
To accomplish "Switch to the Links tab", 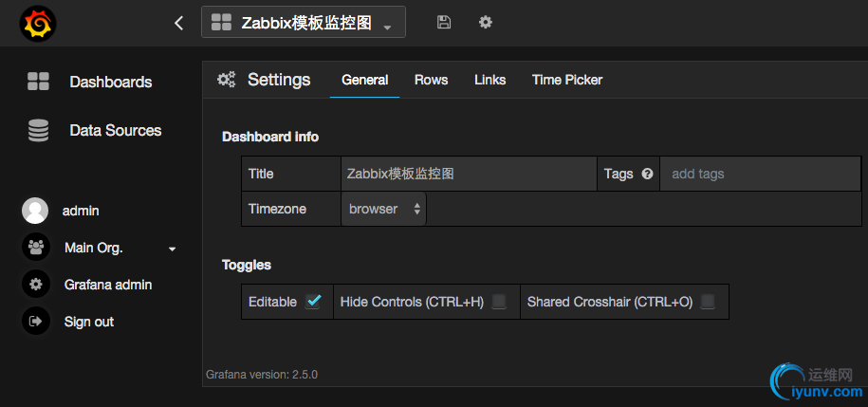I will [489, 80].
